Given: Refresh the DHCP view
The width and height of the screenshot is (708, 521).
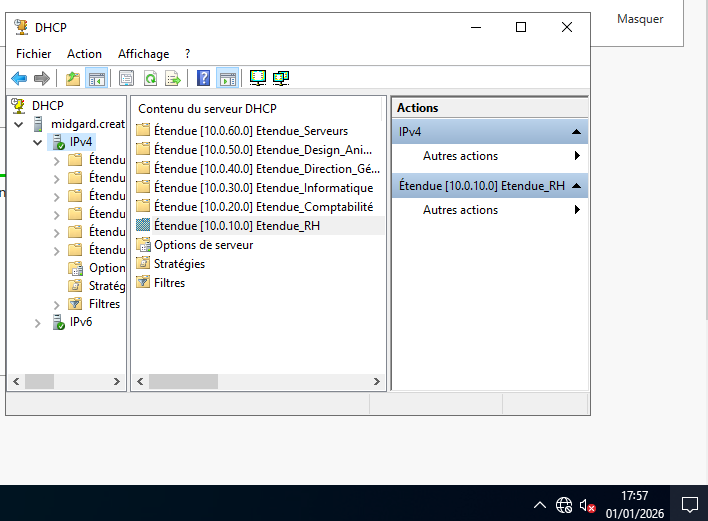Looking at the screenshot, I should (150, 78).
